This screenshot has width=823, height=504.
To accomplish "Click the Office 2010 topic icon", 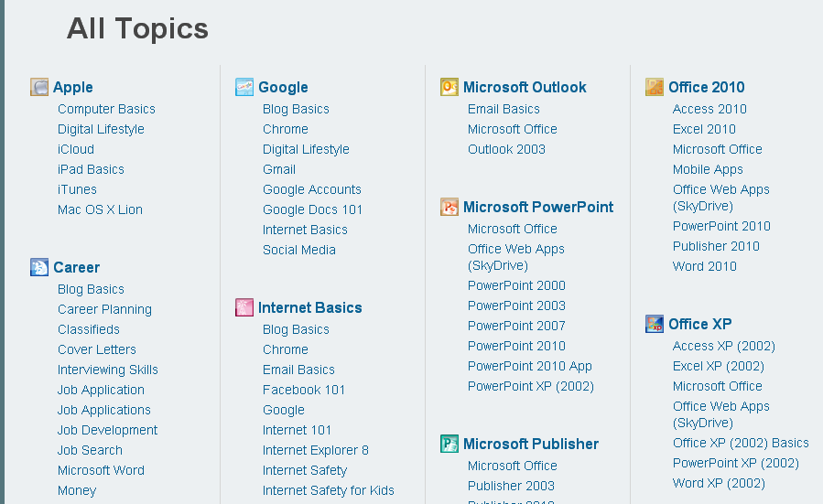I will (655, 87).
